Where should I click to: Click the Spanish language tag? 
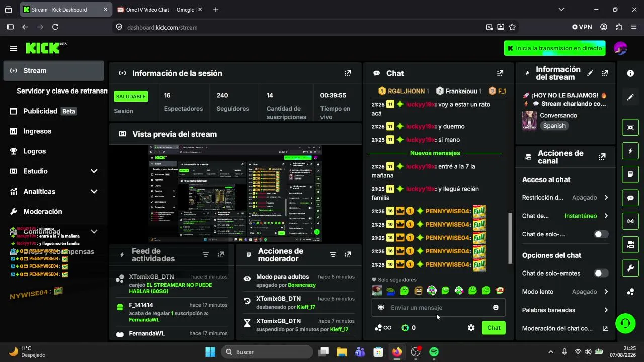[554, 126]
